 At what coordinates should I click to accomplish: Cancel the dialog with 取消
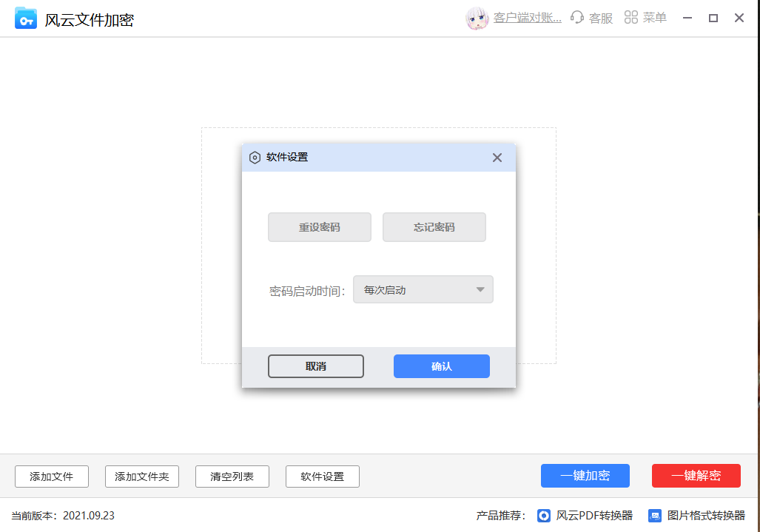(315, 366)
